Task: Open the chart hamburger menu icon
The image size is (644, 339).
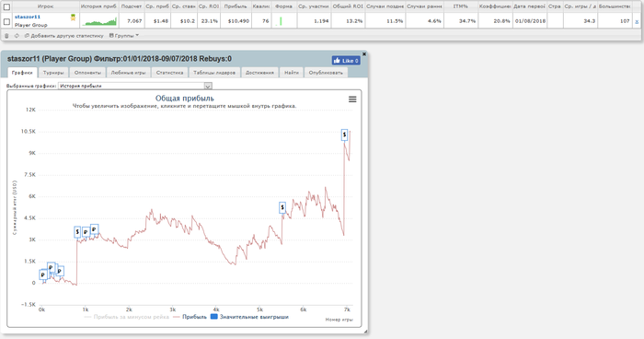Action: click(352, 99)
